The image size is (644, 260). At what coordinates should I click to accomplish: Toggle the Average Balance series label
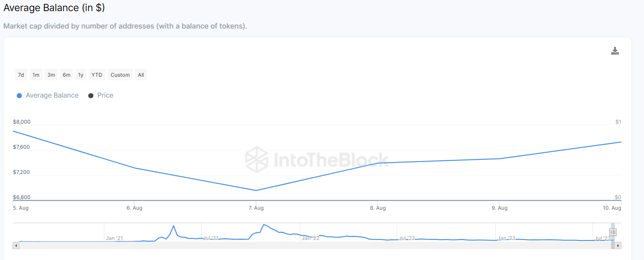click(x=52, y=95)
